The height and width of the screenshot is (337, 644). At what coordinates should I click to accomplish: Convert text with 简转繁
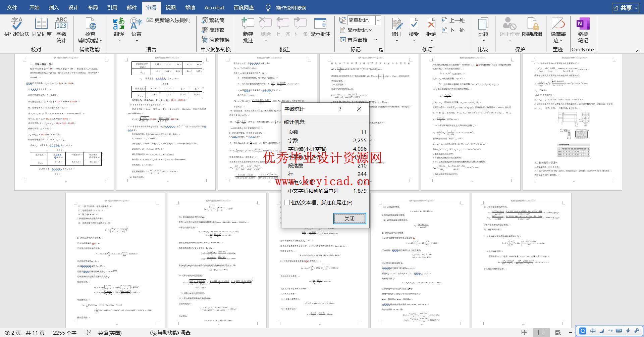[x=213, y=30]
